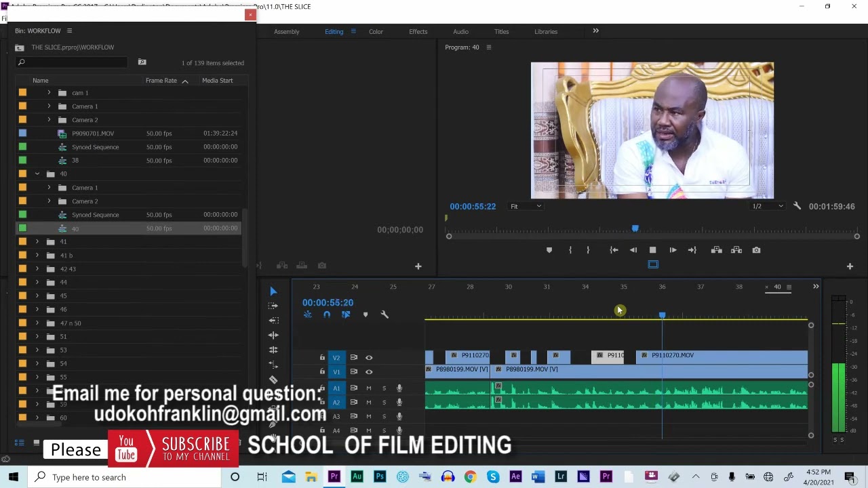Image resolution: width=868 pixels, height=488 pixels.
Task: Mute audio track A1
Action: pos(369,388)
